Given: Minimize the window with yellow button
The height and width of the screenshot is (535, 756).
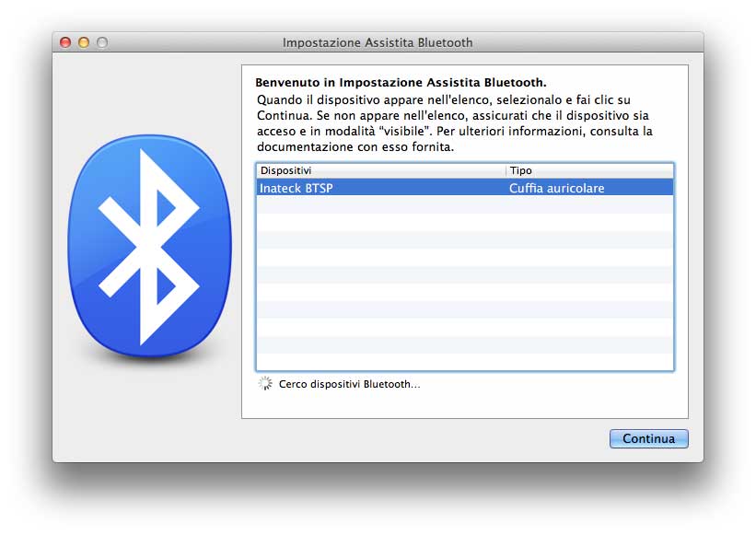Looking at the screenshot, I should 84,42.
